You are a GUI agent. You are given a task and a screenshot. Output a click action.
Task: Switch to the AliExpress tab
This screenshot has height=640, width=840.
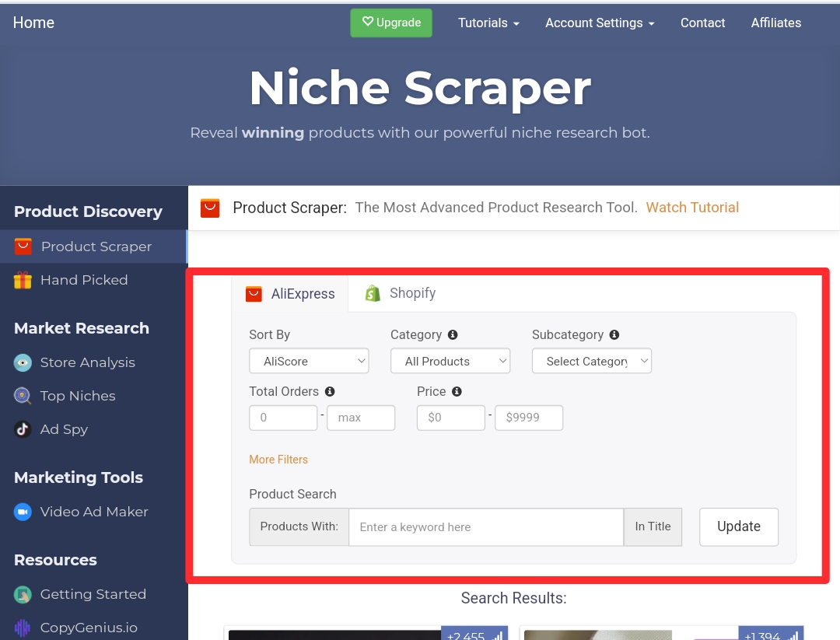[x=290, y=293]
